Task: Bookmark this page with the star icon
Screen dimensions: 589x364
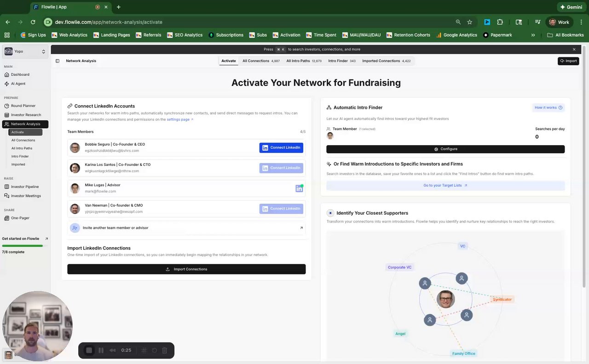Action: click(x=469, y=22)
